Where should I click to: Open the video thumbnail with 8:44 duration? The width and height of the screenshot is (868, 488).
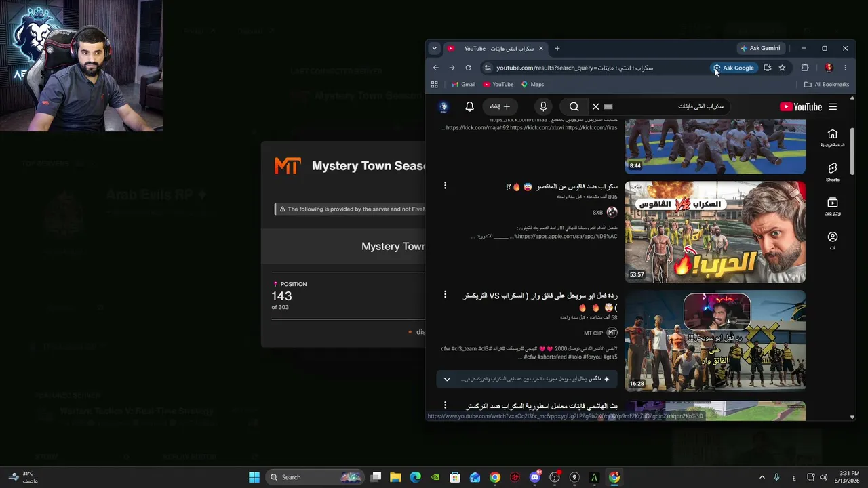point(715,146)
